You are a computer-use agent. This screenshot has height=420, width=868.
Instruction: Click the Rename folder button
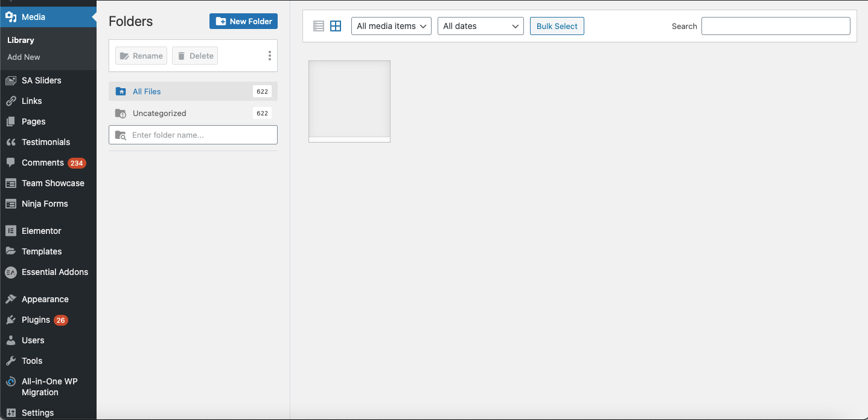141,55
